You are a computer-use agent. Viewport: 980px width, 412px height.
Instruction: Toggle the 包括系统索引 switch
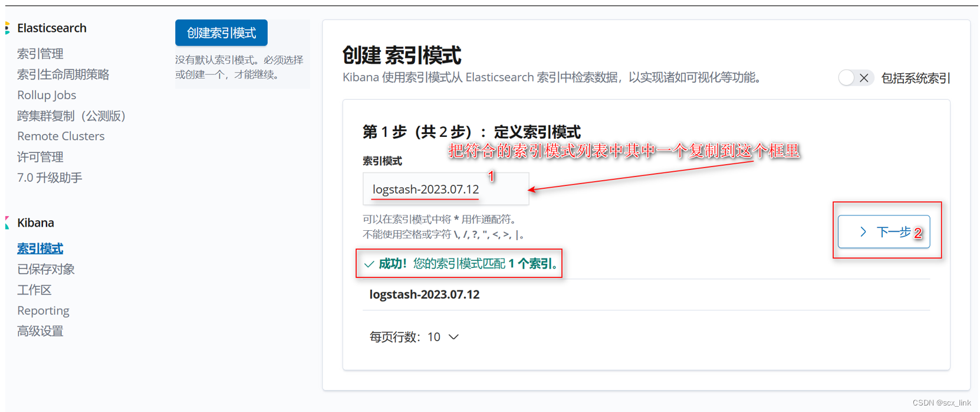tap(856, 78)
